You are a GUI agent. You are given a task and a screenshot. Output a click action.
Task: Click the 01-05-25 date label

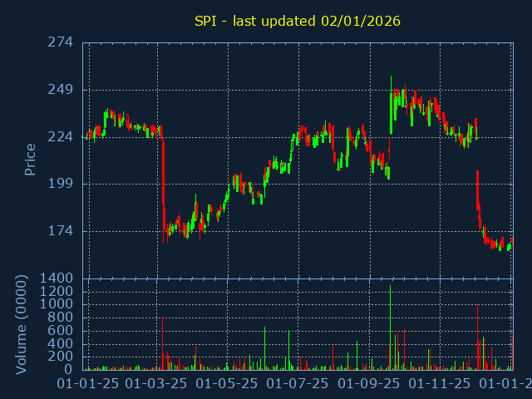227,384
